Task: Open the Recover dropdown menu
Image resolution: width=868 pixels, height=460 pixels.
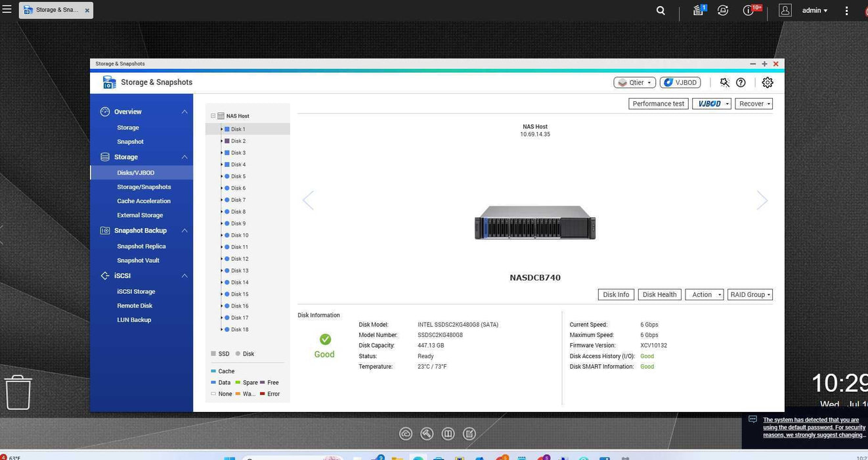Action: tap(754, 104)
